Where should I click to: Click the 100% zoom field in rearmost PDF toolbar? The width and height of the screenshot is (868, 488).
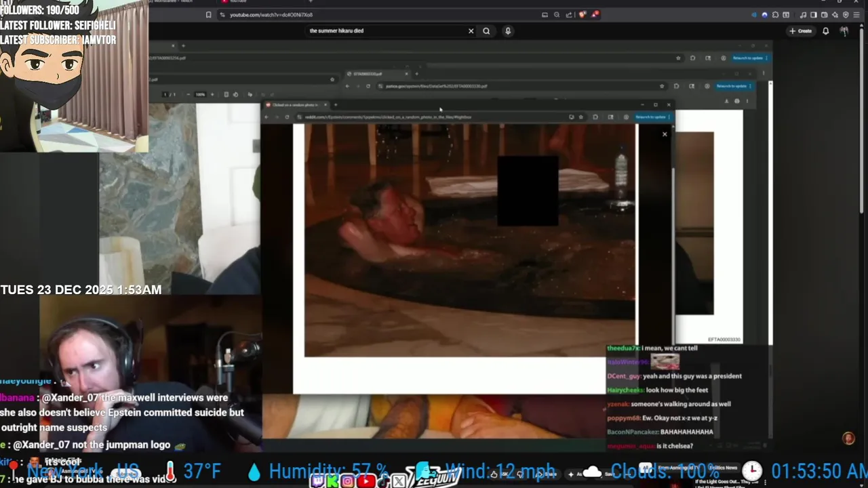(x=200, y=94)
